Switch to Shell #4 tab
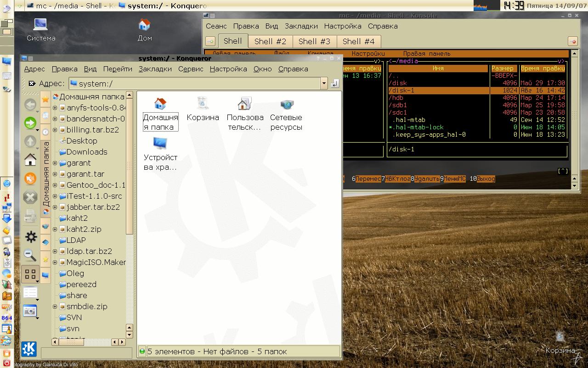The image size is (588, 368). pos(358,41)
